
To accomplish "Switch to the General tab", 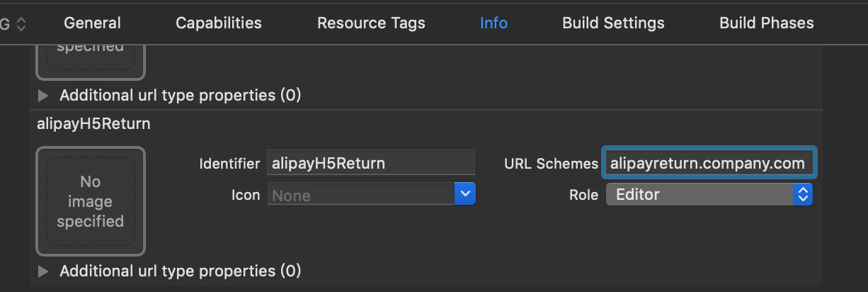I will tap(92, 23).
